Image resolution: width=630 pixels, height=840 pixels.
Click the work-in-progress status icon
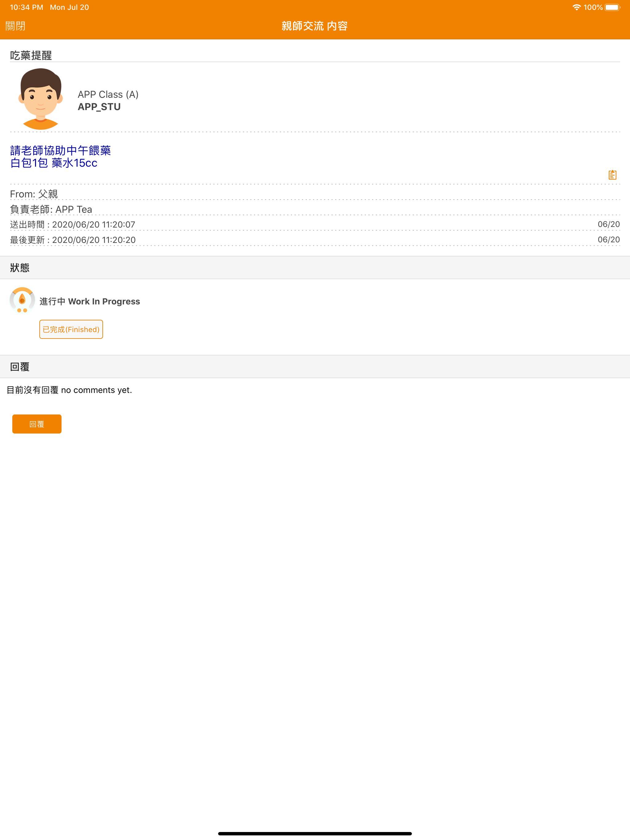tap(22, 300)
